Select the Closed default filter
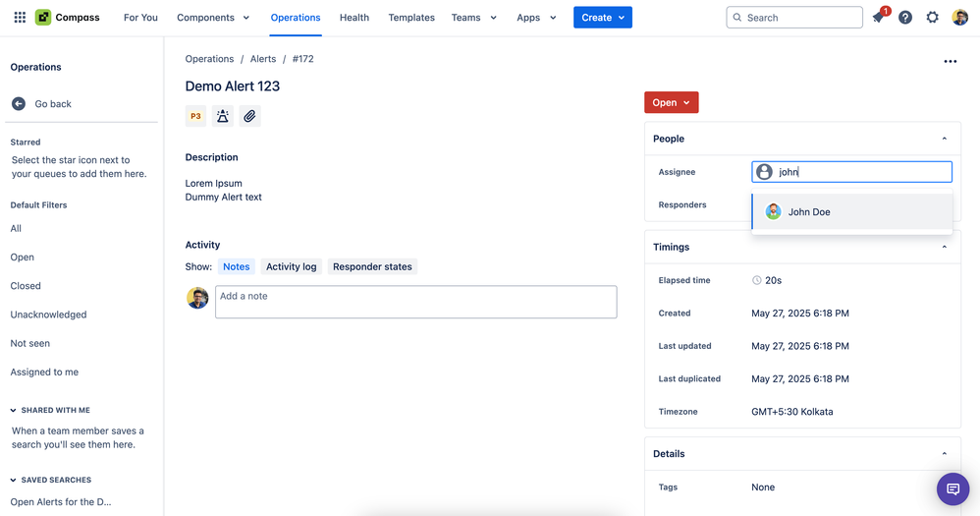Image resolution: width=980 pixels, height=516 pixels. click(26, 286)
